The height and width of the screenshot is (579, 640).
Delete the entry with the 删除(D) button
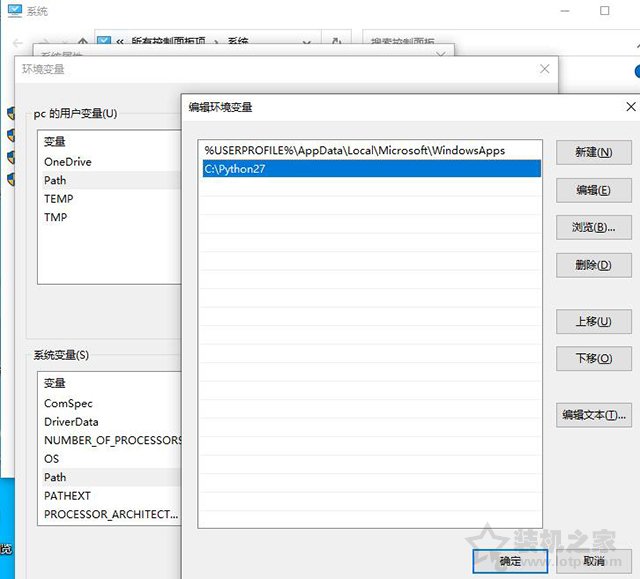[593, 265]
